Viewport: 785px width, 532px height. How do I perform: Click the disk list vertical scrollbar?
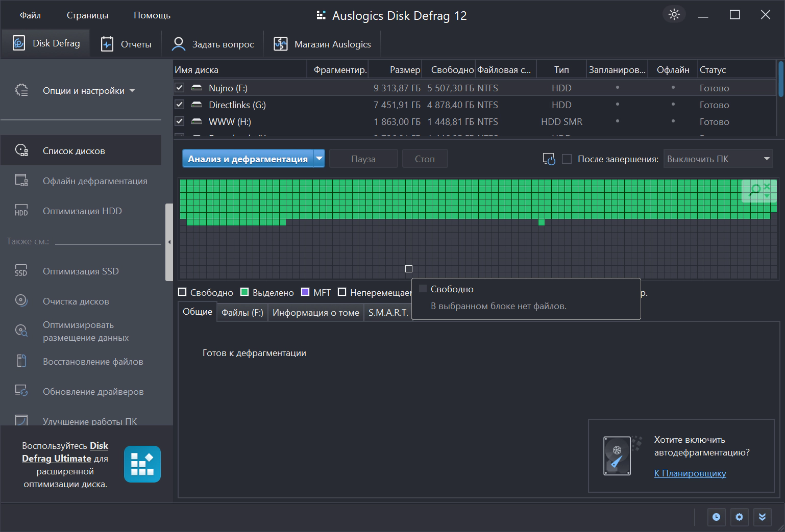tap(780, 79)
